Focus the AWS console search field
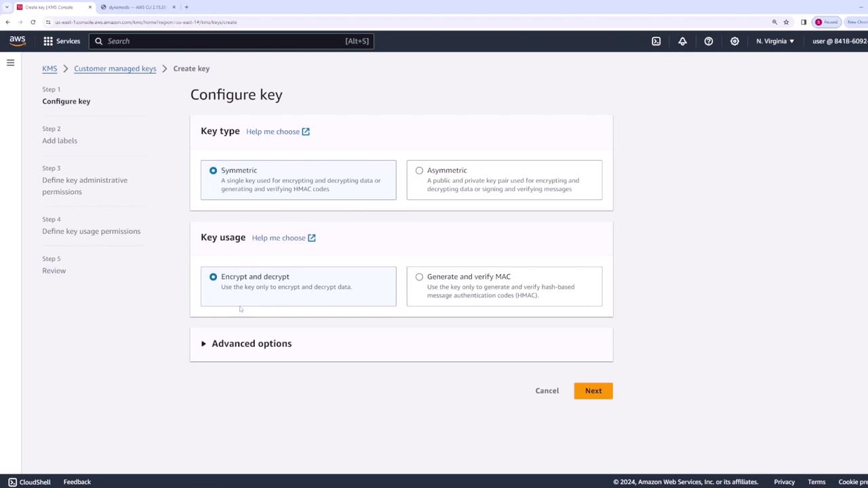Image resolution: width=868 pixels, height=488 pixels. pos(231,41)
